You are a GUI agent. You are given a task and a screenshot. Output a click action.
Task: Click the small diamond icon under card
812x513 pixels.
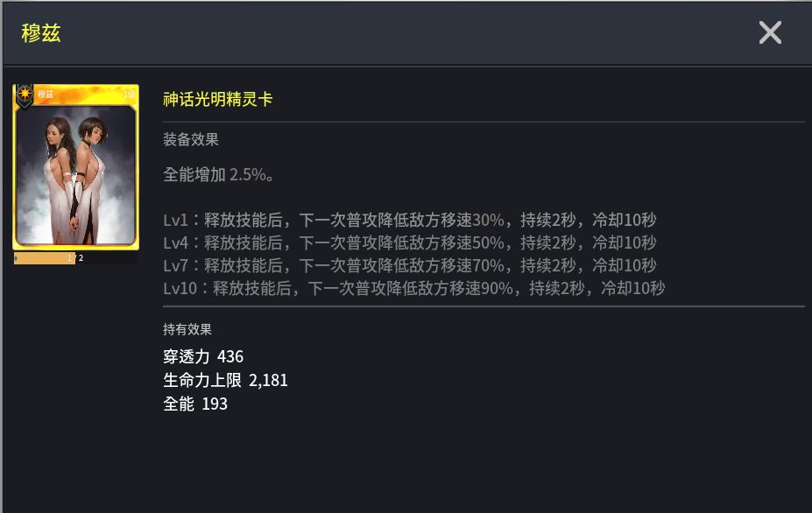[x=16, y=259]
